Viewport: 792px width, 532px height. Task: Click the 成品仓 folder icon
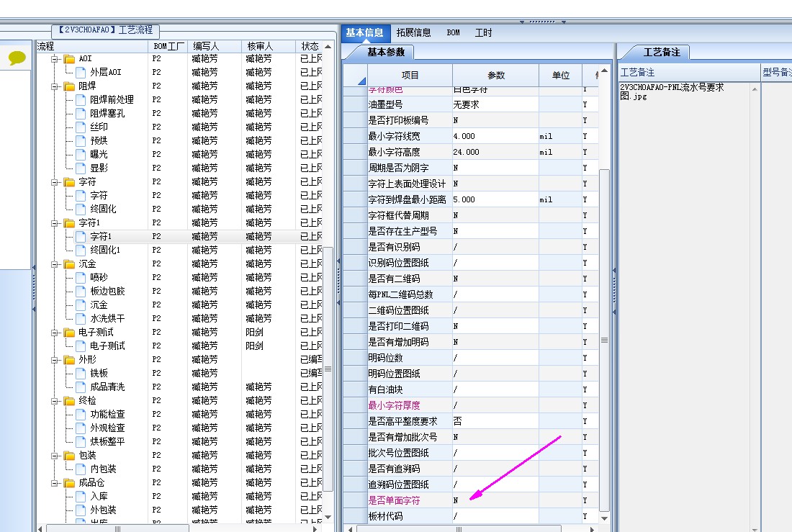(x=70, y=483)
